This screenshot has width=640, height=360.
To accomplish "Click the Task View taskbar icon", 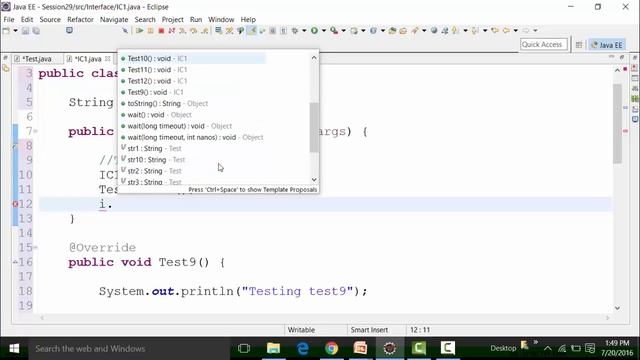I will [244, 348].
